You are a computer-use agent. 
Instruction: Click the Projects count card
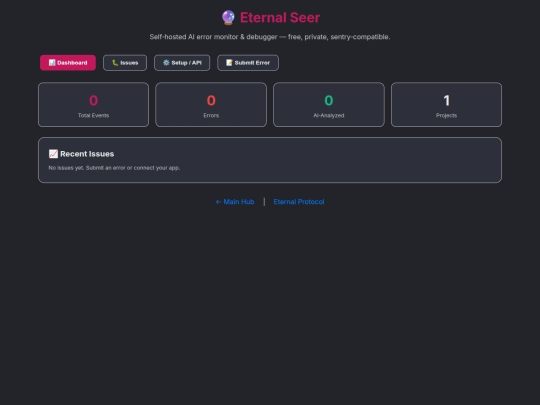click(x=446, y=105)
